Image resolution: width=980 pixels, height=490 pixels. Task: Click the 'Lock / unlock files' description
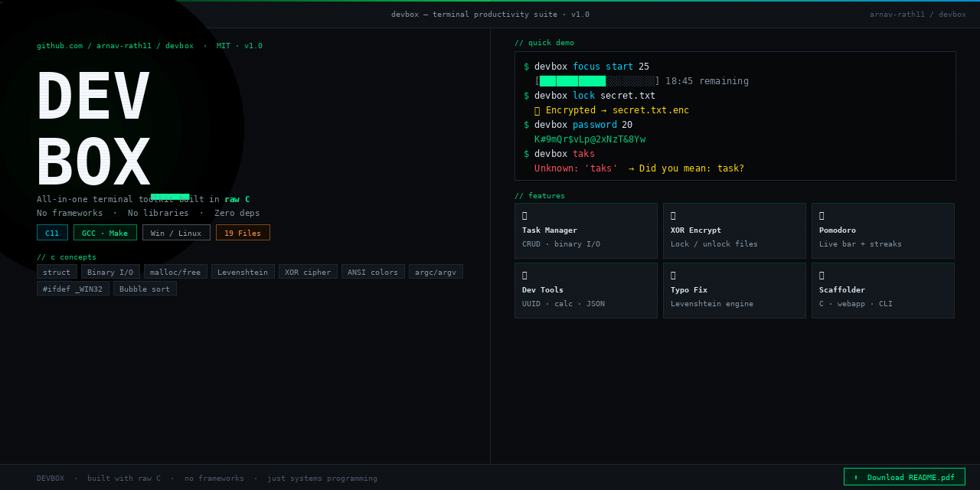click(x=714, y=244)
